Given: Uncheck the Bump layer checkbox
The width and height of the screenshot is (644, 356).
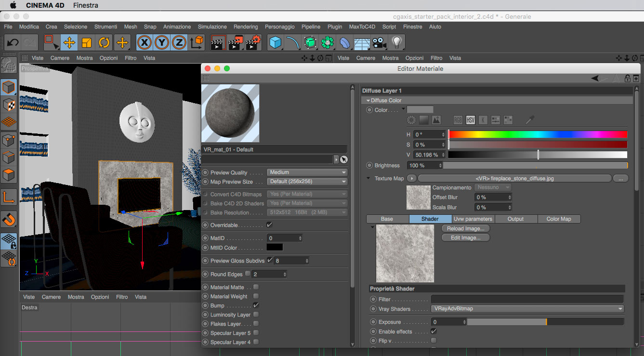Looking at the screenshot, I should pos(256,305).
